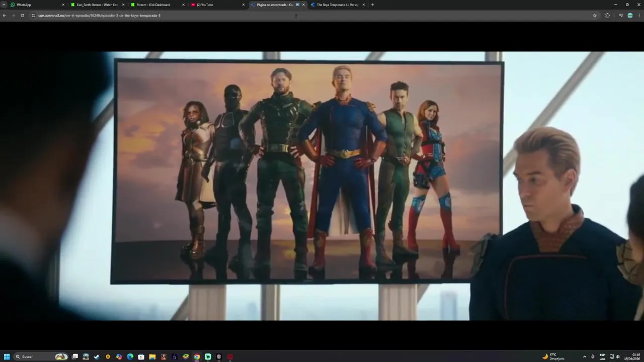Launch Copilot from the taskbar
644x362 pixels.
[x=119, y=356]
